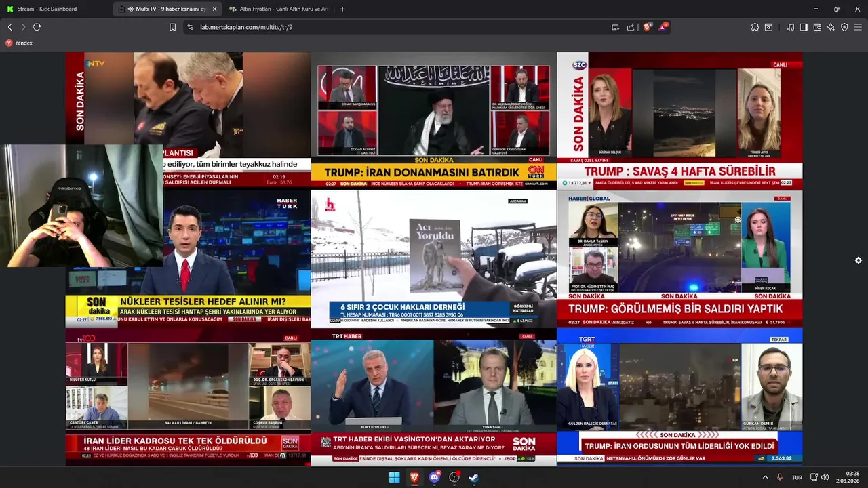Open a new browser tab
The image size is (868, 488).
[x=342, y=9]
